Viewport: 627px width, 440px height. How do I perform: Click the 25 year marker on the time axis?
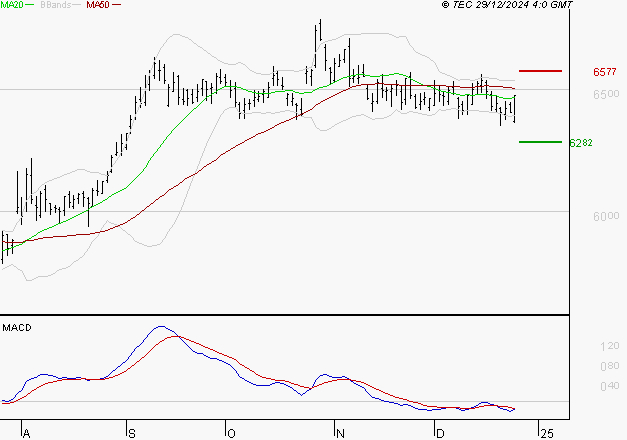click(x=547, y=434)
